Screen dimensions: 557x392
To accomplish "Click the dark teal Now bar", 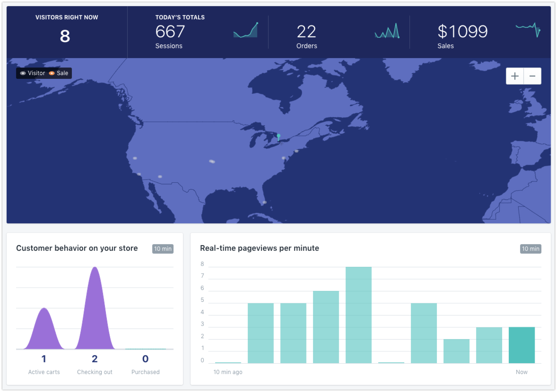I will pyautogui.click(x=522, y=345).
